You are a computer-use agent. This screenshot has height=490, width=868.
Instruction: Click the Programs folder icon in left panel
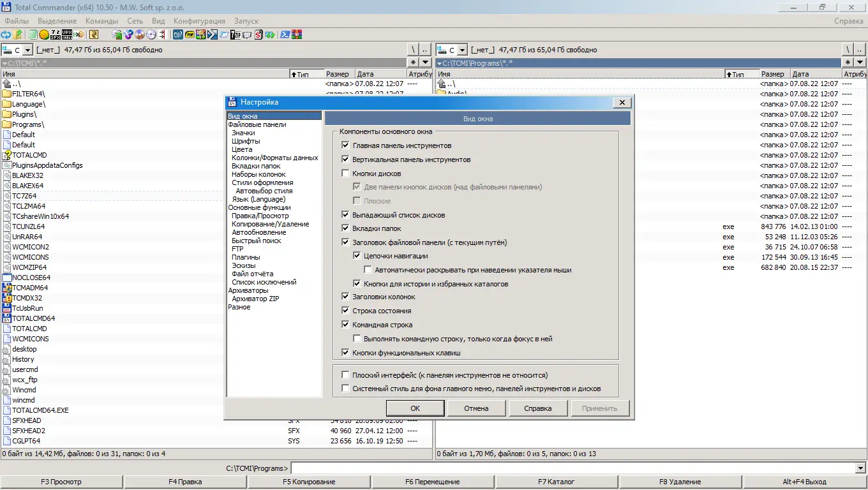[x=7, y=124]
